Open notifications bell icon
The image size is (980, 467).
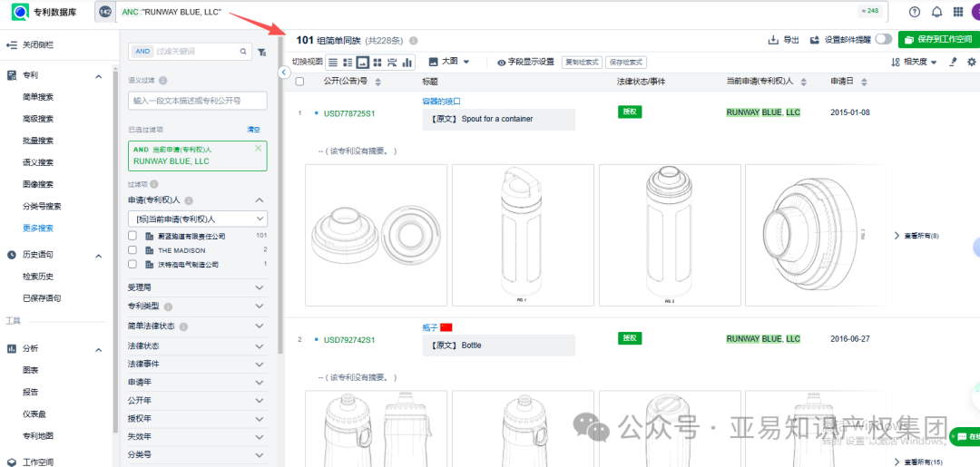pyautogui.click(x=936, y=12)
